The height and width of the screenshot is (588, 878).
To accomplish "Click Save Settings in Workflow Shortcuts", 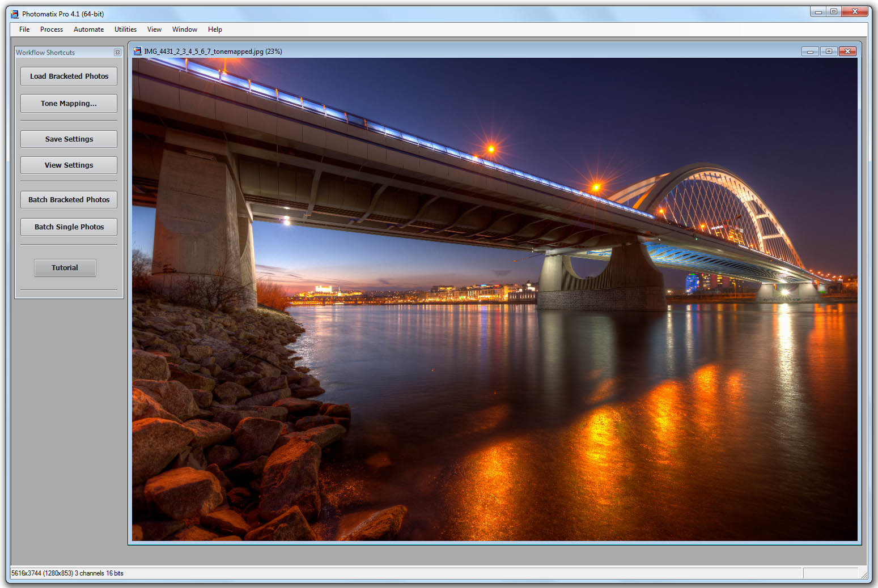I will [68, 139].
